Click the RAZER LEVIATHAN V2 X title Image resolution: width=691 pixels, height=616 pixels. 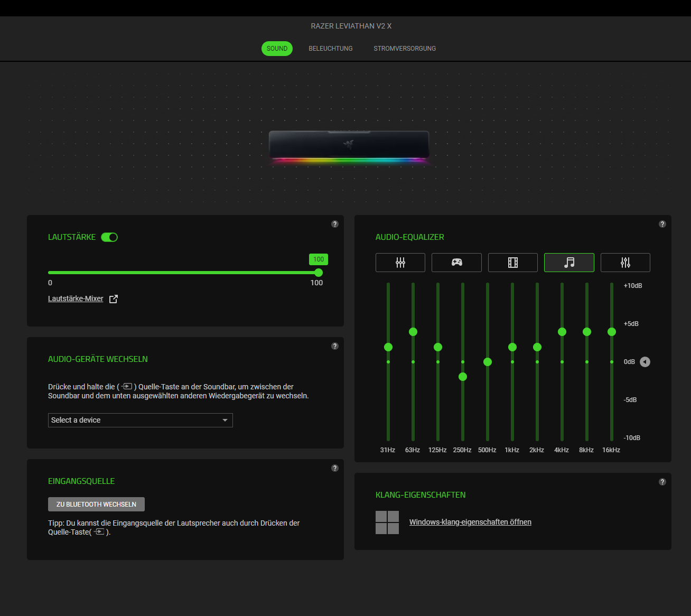click(x=351, y=26)
